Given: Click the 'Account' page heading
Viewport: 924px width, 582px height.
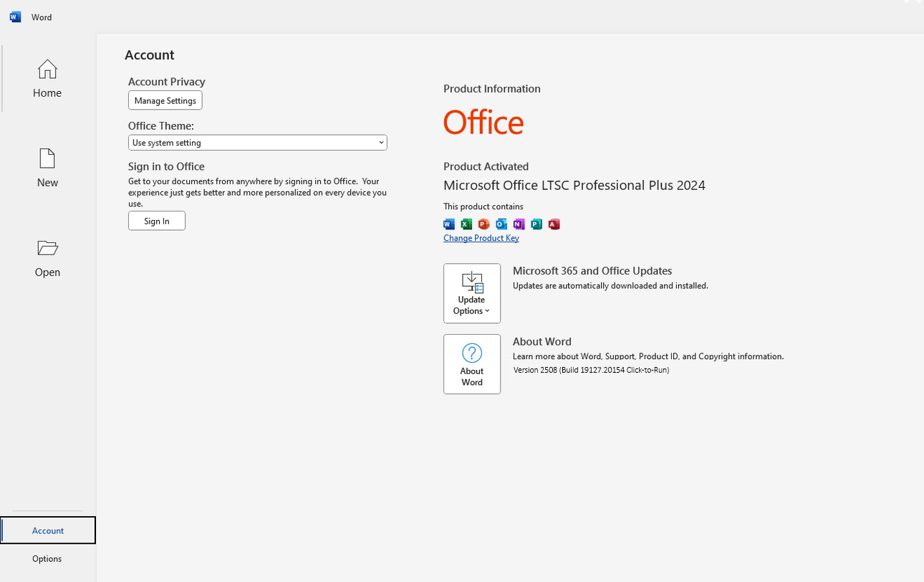Looking at the screenshot, I should 150,54.
